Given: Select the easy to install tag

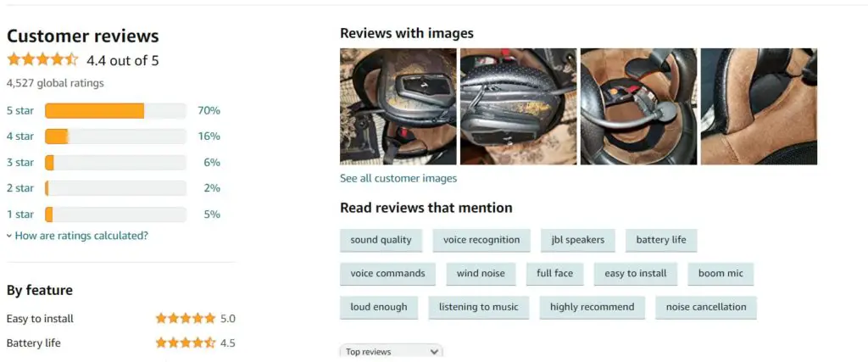Looking at the screenshot, I should click(x=636, y=274).
